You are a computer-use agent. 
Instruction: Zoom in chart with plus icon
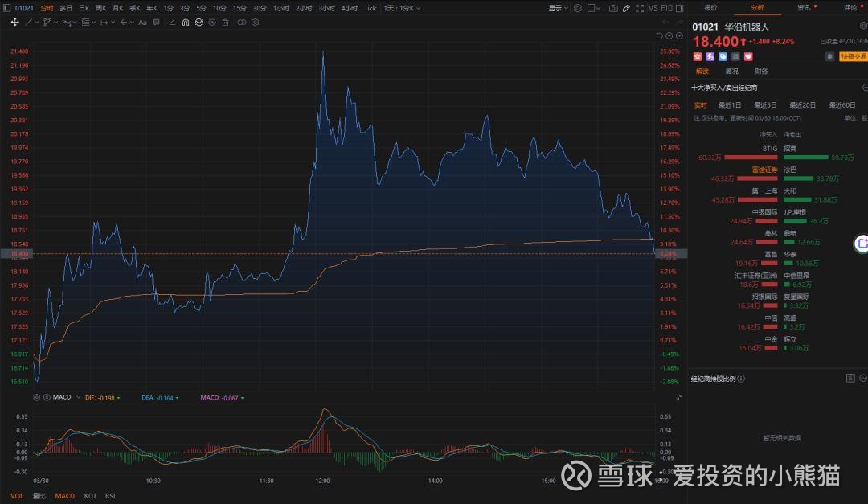coord(679,36)
